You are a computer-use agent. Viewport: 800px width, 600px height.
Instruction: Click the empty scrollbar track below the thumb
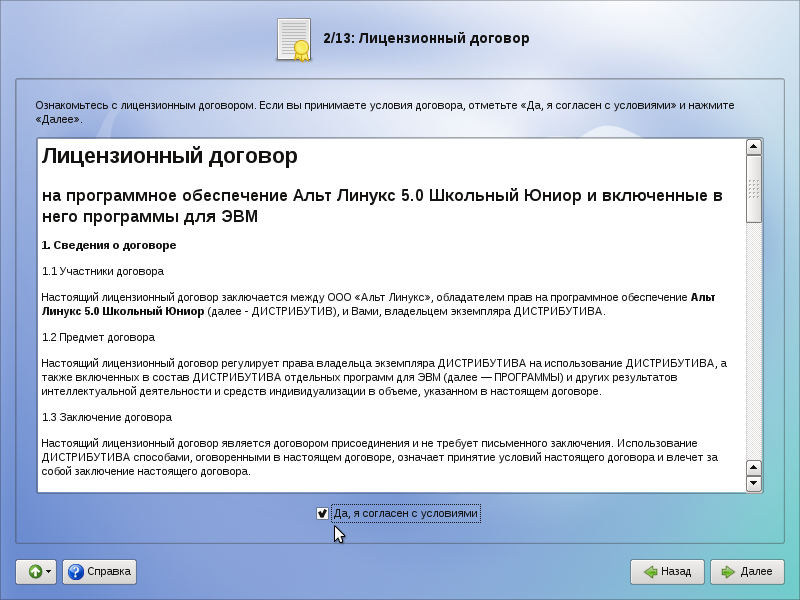(754, 340)
